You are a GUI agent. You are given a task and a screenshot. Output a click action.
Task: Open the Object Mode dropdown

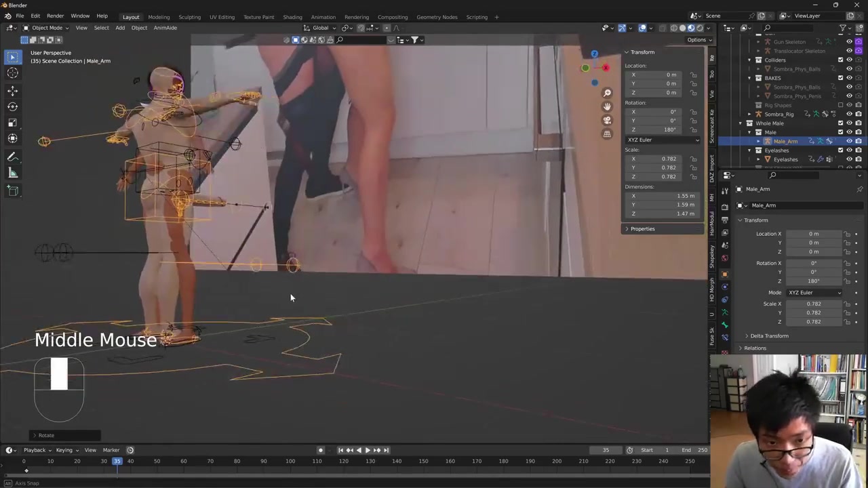(46, 28)
